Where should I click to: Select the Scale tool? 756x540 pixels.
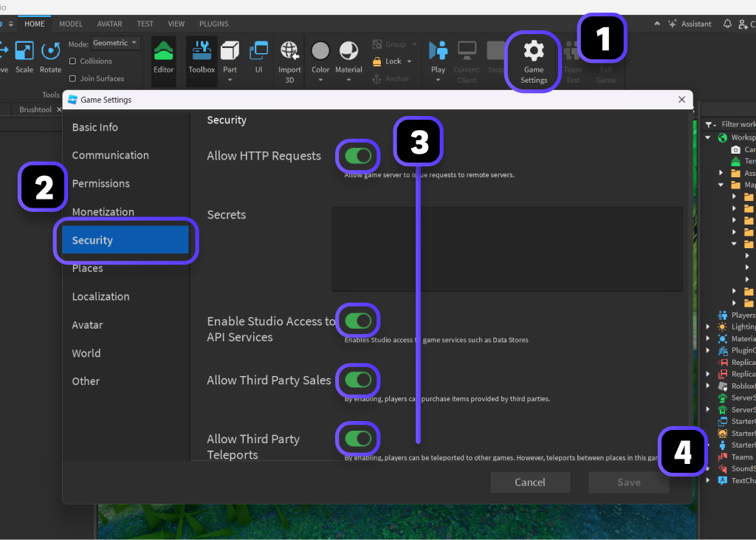(24, 57)
